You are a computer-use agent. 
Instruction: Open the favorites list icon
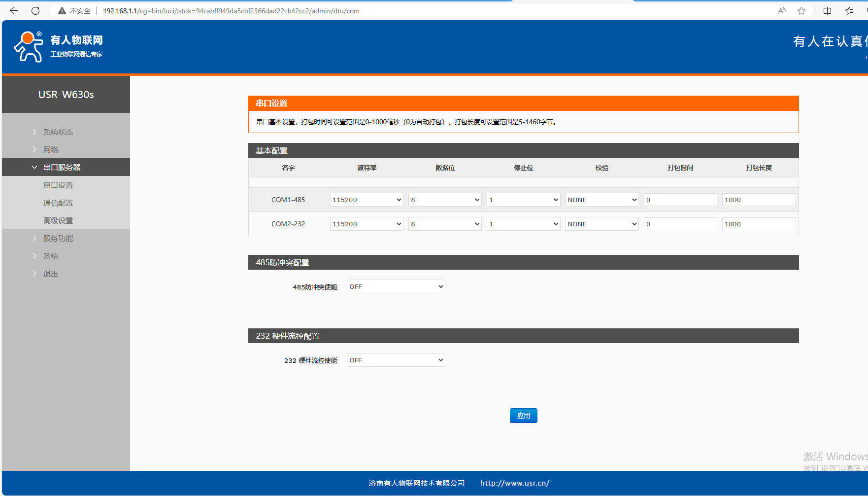tap(849, 11)
